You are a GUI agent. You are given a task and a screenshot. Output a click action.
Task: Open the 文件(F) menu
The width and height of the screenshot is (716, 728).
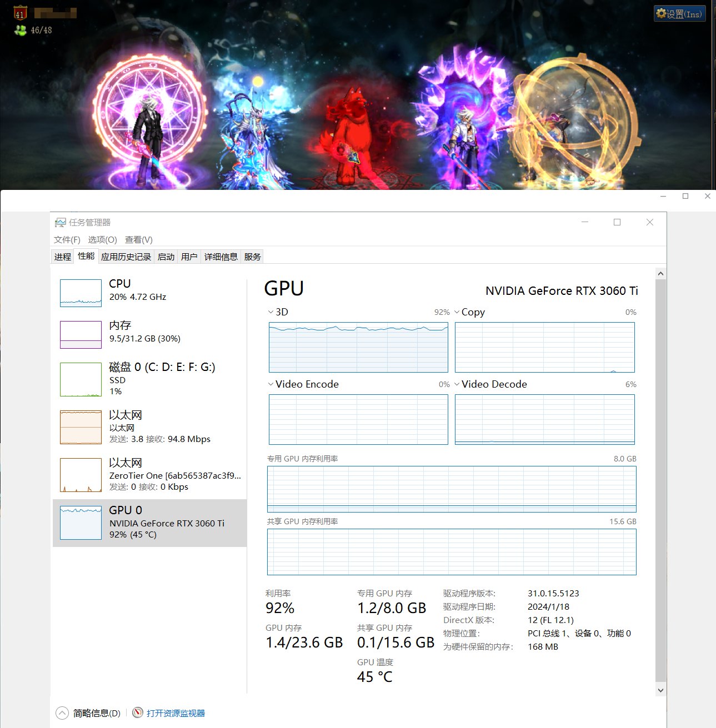pyautogui.click(x=67, y=240)
